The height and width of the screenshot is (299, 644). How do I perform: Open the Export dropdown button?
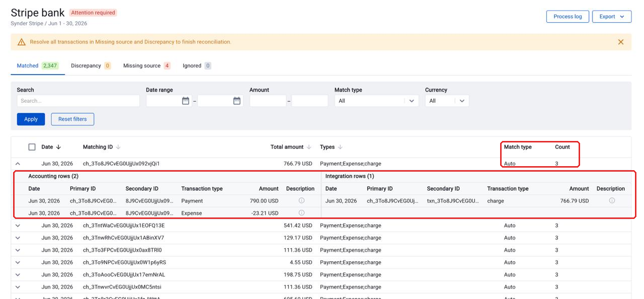(x=612, y=17)
